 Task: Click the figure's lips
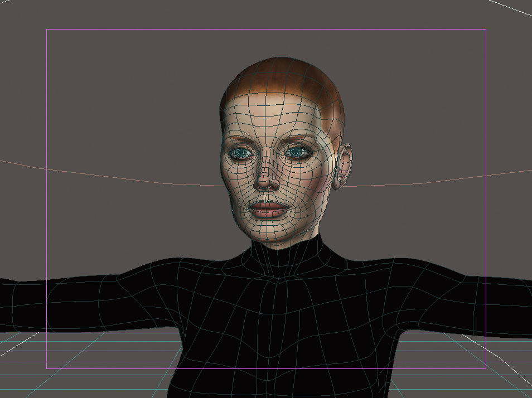pyautogui.click(x=268, y=208)
